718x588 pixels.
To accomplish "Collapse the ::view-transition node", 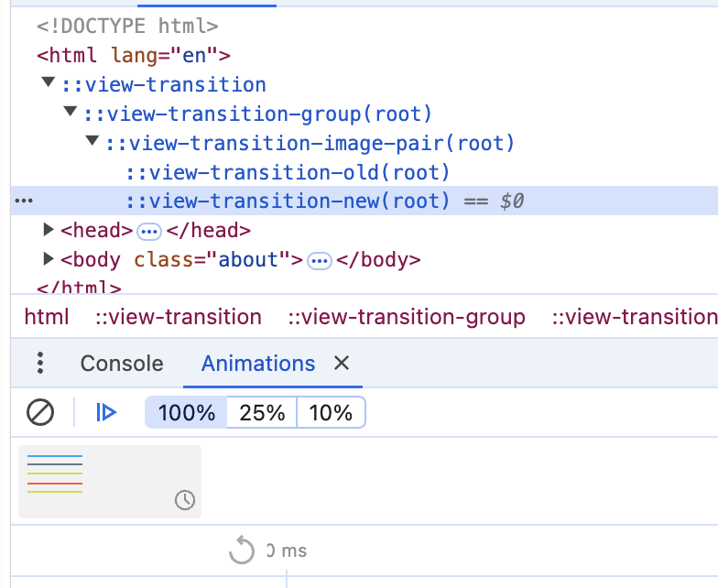I will 49,84.
